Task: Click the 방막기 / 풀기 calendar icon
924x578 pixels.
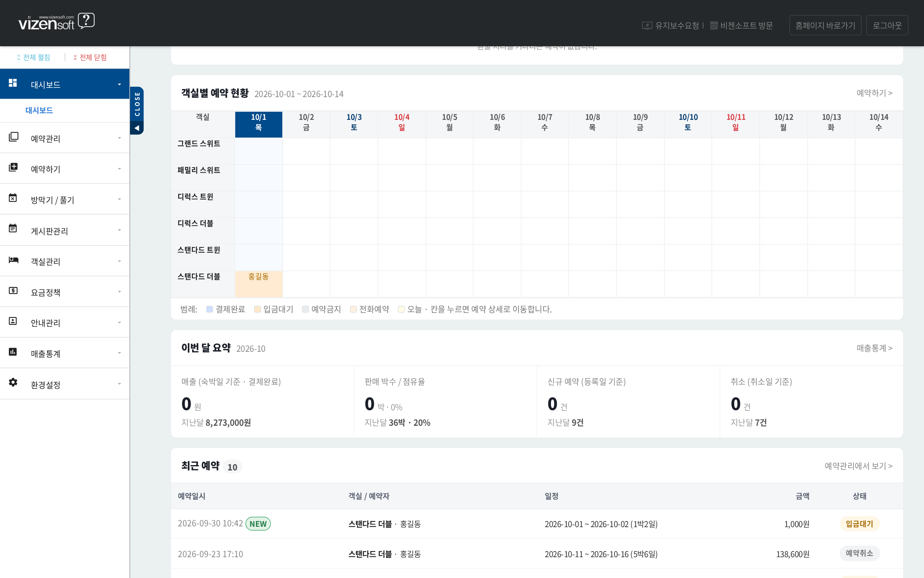Action: [13, 198]
